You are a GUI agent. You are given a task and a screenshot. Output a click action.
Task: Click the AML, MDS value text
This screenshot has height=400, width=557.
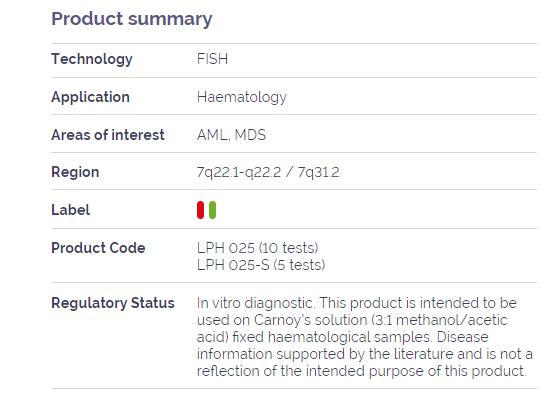pyautogui.click(x=231, y=135)
